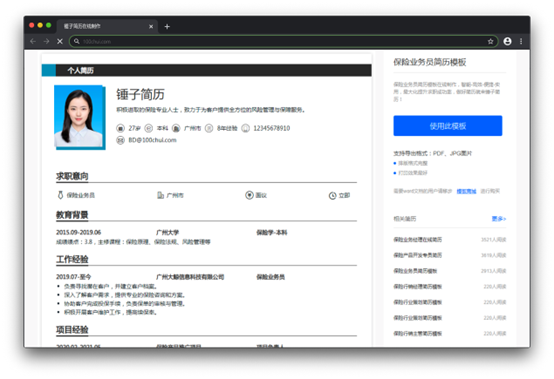Open the 保险业务员简历模板 related link
Viewport: 554px width, 379px height.
(x=415, y=271)
